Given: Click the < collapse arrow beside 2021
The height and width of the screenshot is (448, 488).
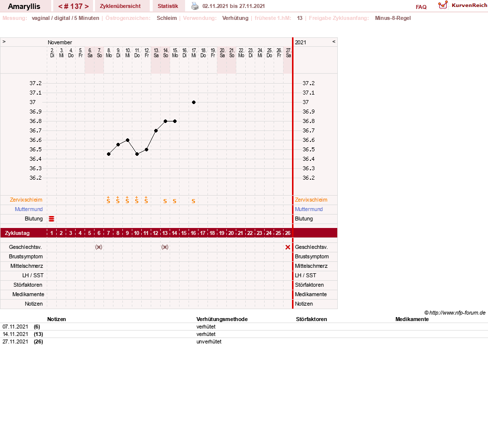Looking at the screenshot, I should pos(334,41).
